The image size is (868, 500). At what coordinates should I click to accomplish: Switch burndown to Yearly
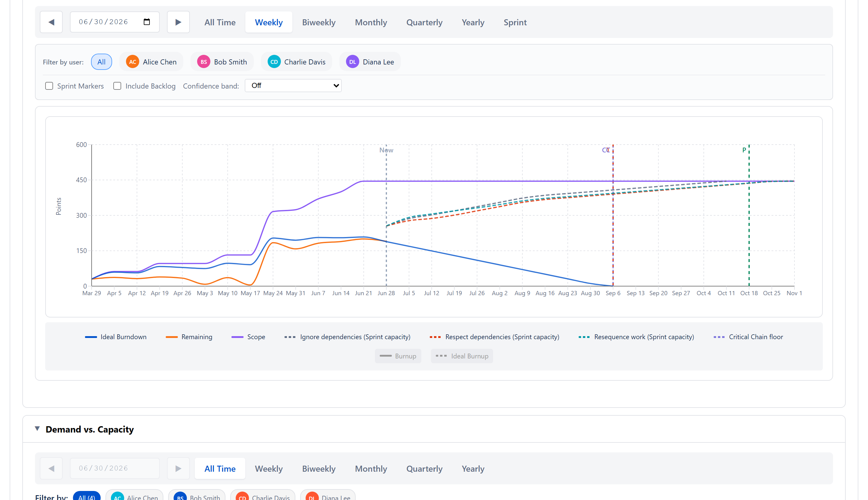(x=473, y=22)
